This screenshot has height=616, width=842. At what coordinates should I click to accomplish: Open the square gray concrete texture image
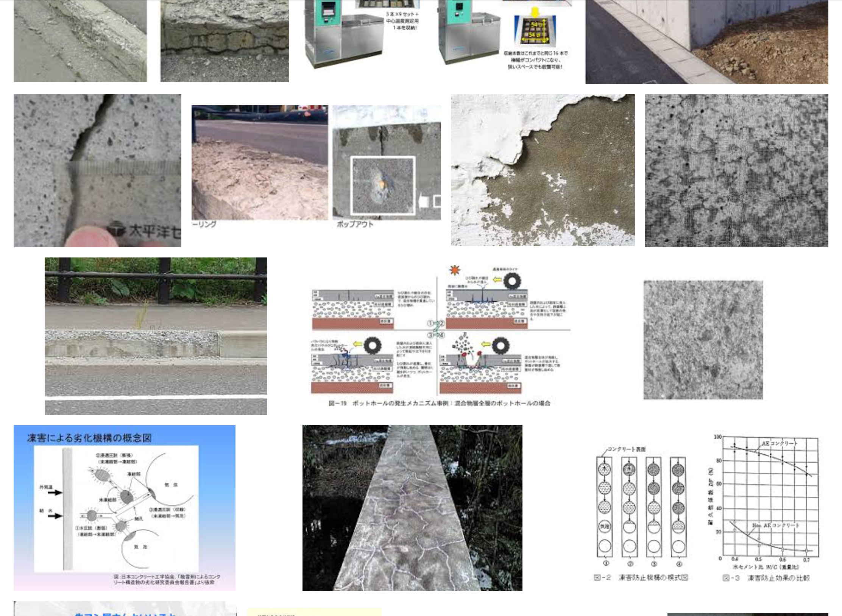pyautogui.click(x=703, y=340)
